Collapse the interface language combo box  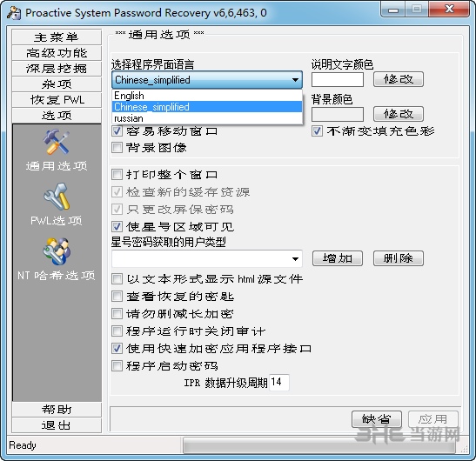click(x=207, y=80)
